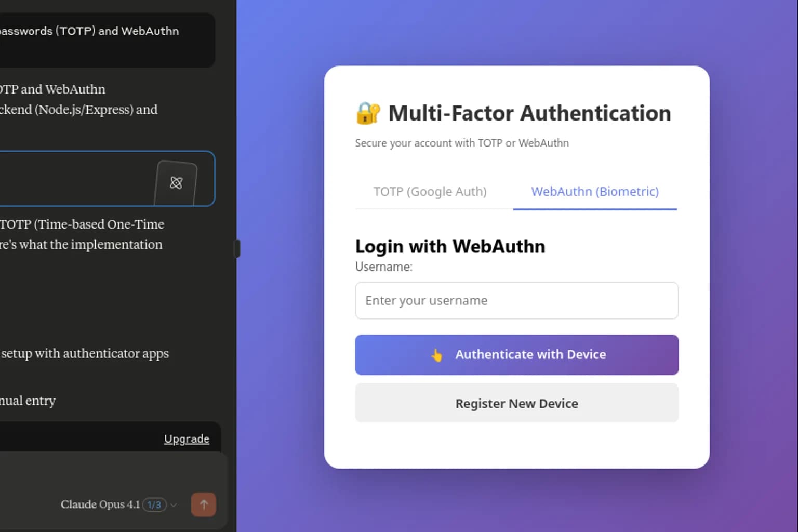Select the WebAuthn (Biometric) tab
Screen dimensions: 798x532
595,192
